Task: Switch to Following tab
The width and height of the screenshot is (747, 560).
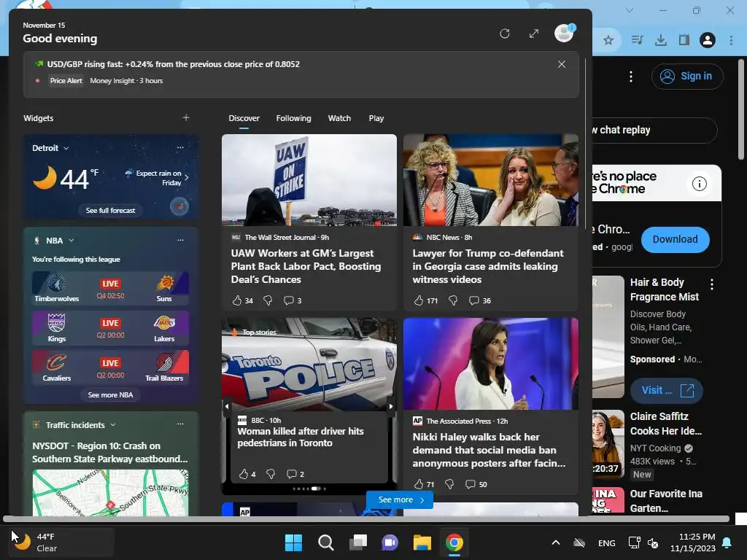Action: pos(293,118)
